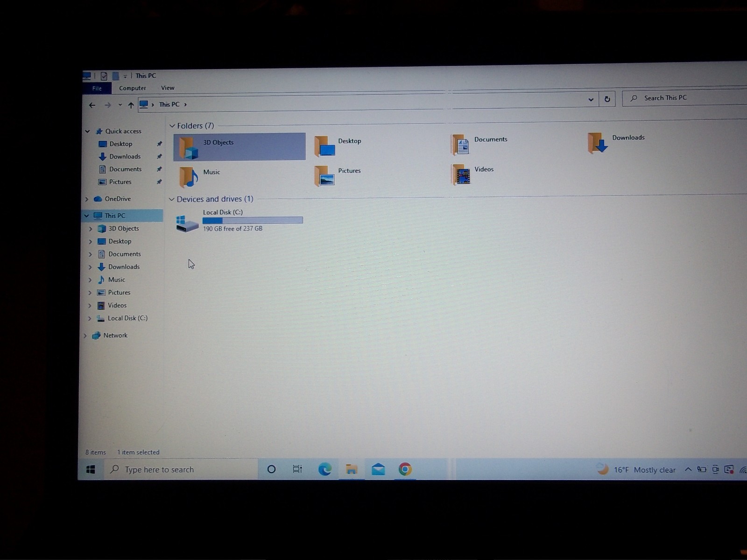Click the '8 items' status bar text
The width and height of the screenshot is (747, 560).
click(x=96, y=452)
